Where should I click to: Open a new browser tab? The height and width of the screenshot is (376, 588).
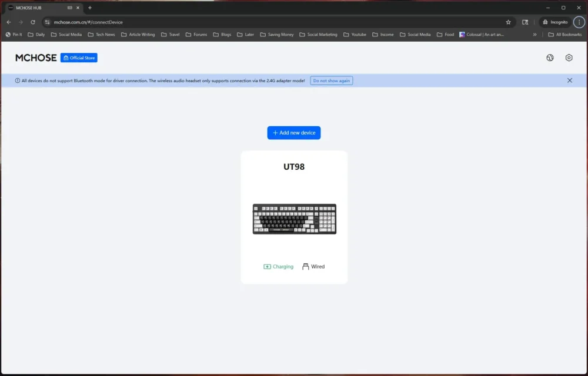(89, 8)
